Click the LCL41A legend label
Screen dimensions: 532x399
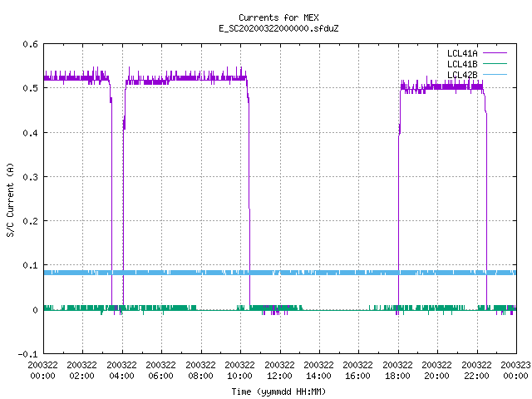point(462,53)
